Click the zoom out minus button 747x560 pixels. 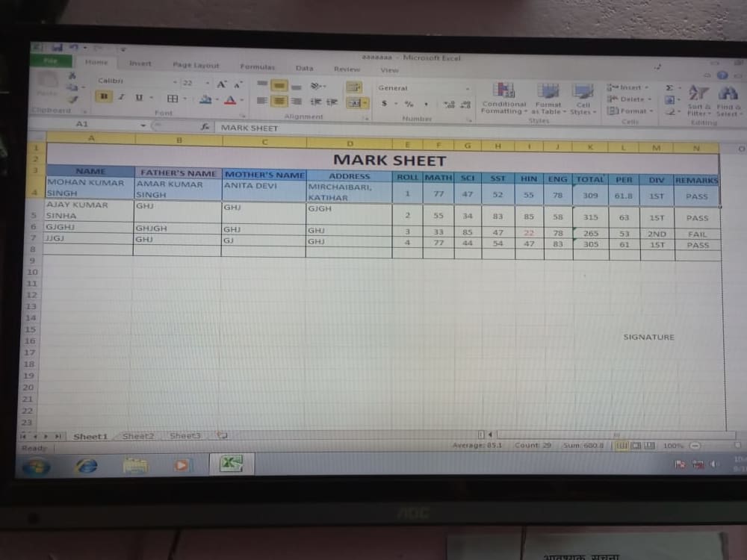click(x=695, y=446)
